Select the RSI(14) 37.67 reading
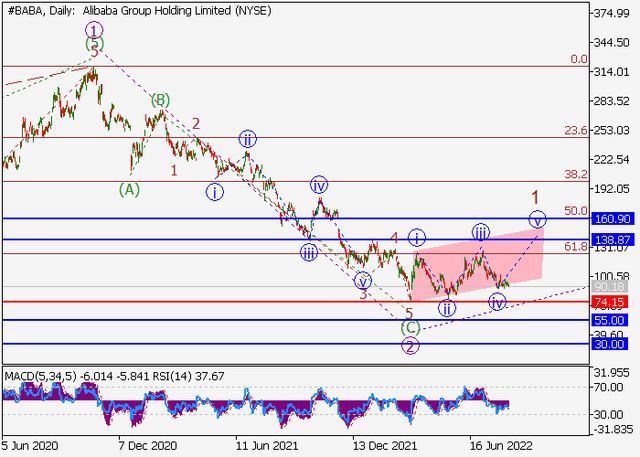The image size is (640, 457). pos(189,376)
